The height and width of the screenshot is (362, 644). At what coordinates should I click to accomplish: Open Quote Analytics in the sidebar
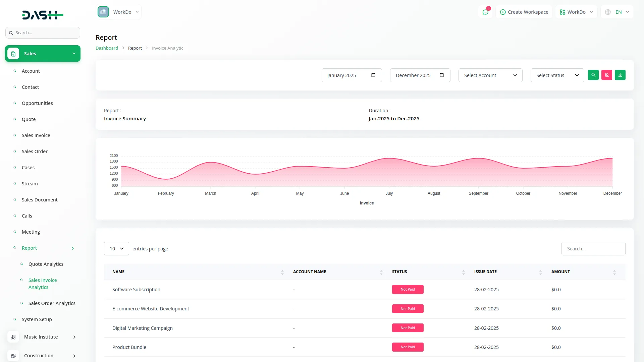coord(46,264)
